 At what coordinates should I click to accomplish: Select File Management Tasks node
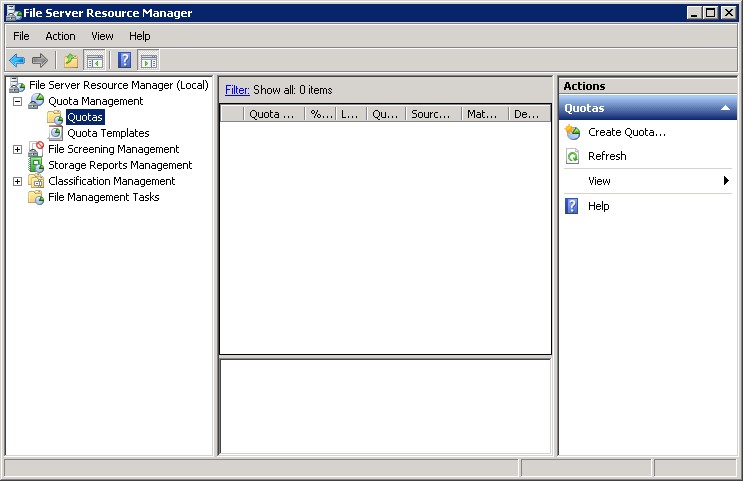point(103,197)
